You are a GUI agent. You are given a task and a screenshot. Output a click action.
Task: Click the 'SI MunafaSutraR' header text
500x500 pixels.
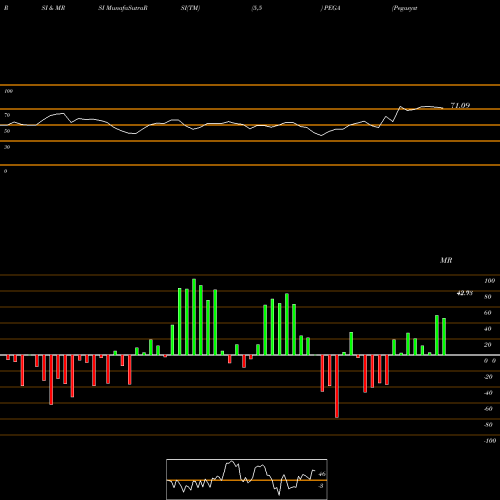123,8
